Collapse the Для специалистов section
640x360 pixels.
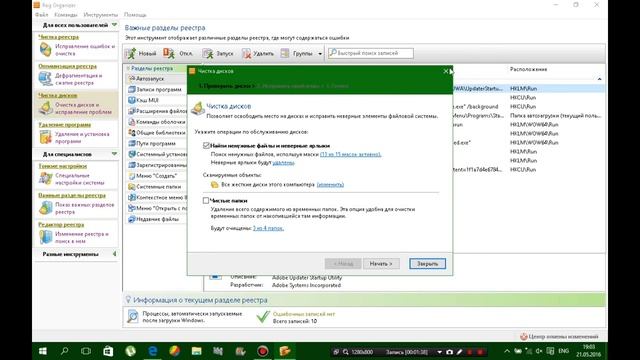click(x=114, y=154)
